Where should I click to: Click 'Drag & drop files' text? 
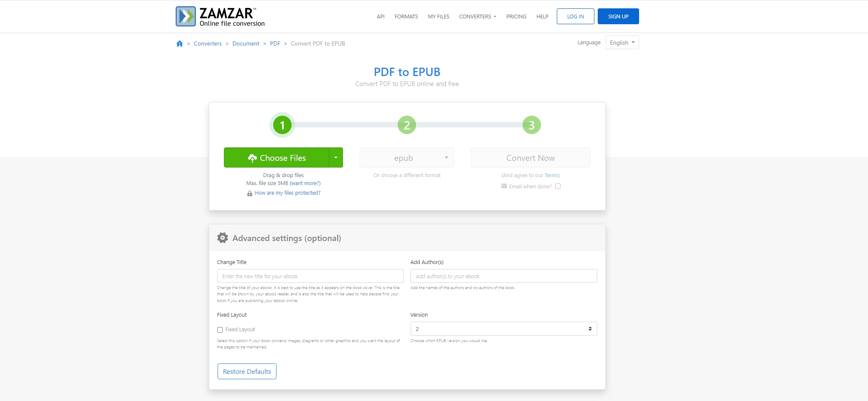click(x=283, y=175)
